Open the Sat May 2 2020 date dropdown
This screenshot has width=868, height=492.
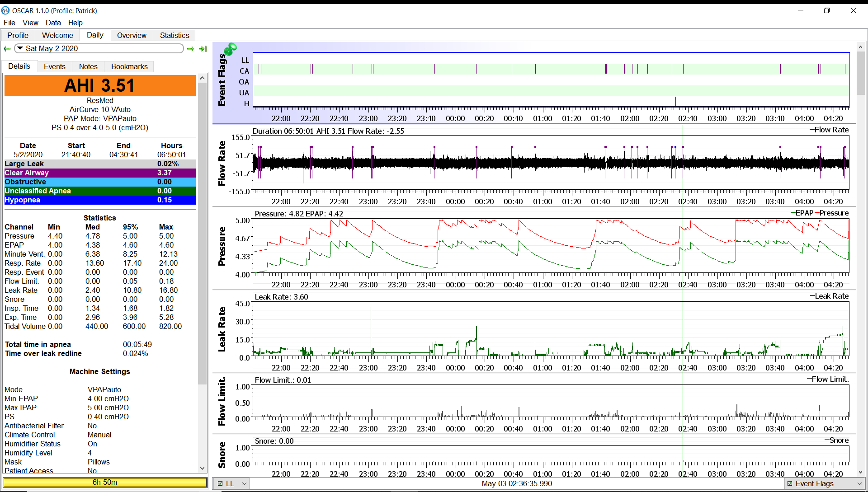point(99,48)
